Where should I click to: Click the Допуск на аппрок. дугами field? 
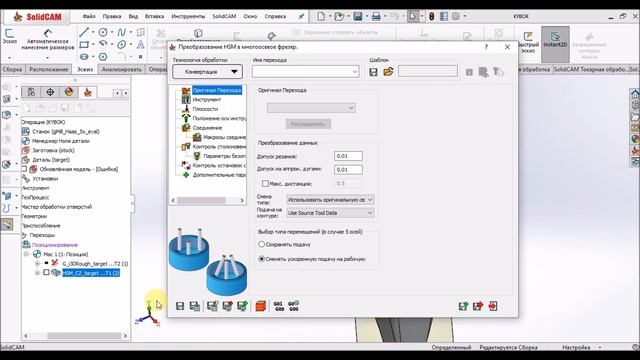[348, 169]
